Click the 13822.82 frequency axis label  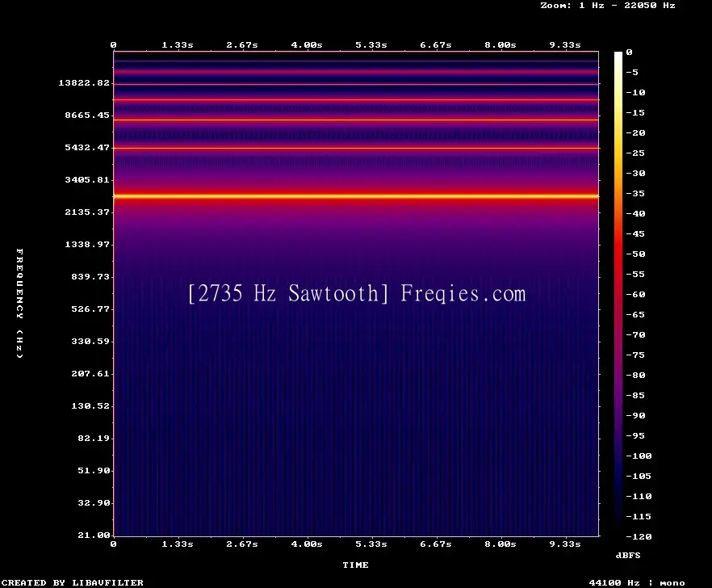84,82
